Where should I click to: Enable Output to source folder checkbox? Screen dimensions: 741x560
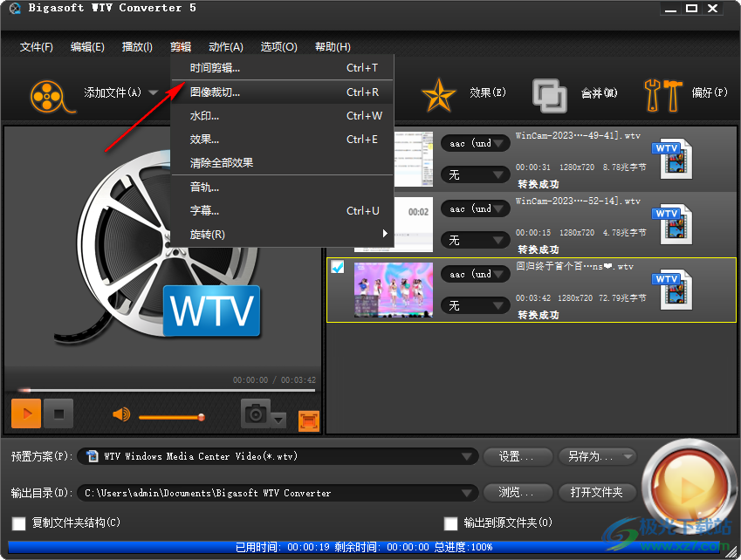(451, 523)
